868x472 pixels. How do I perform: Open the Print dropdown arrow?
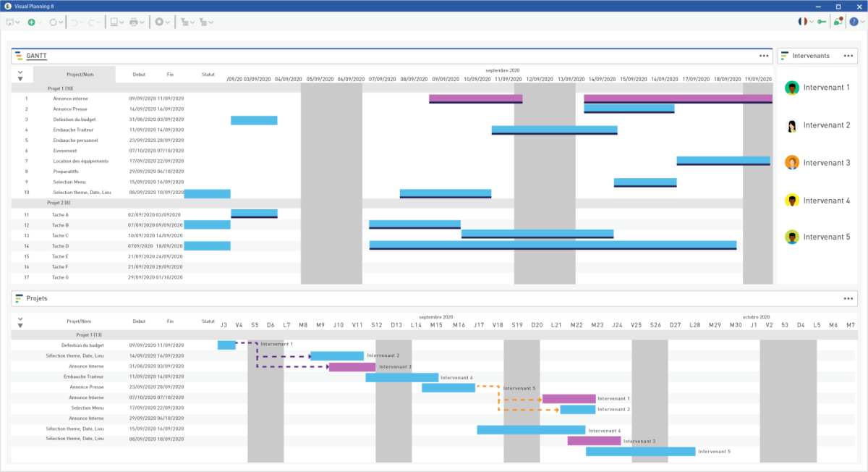pyautogui.click(x=142, y=22)
